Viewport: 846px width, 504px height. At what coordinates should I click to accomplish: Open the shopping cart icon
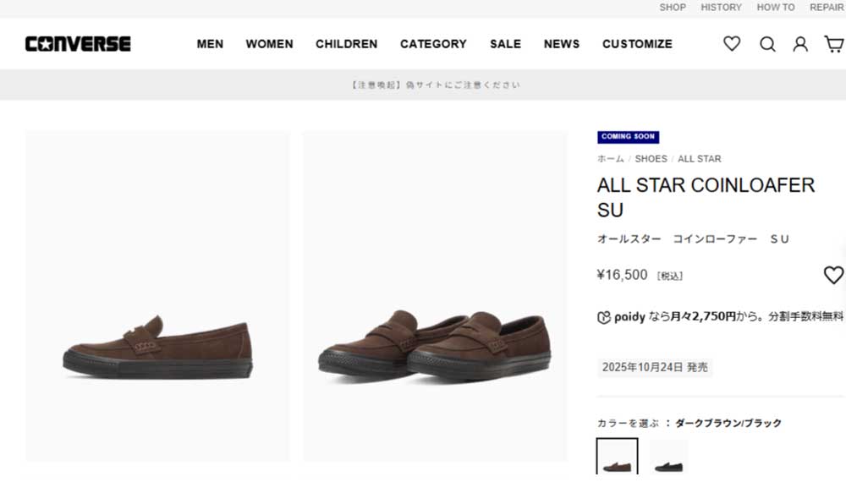pyautogui.click(x=834, y=44)
